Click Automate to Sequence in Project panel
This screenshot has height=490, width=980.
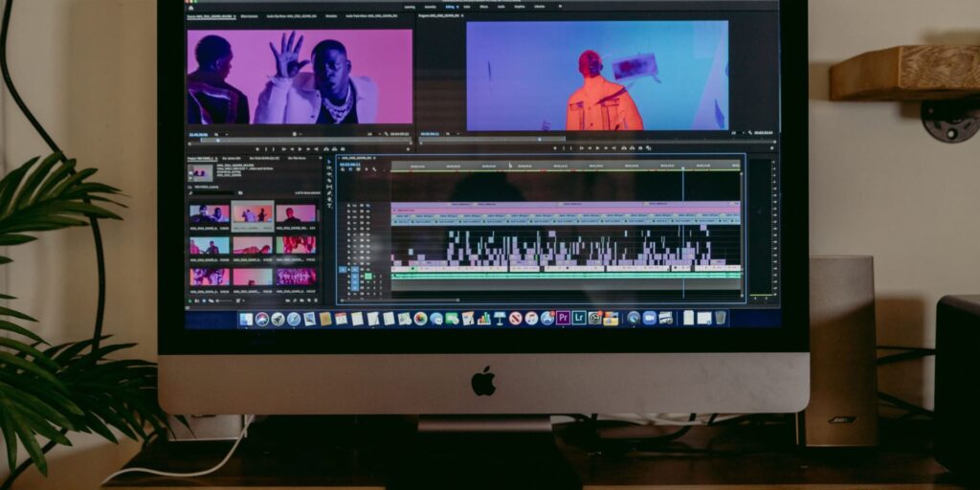click(x=287, y=301)
